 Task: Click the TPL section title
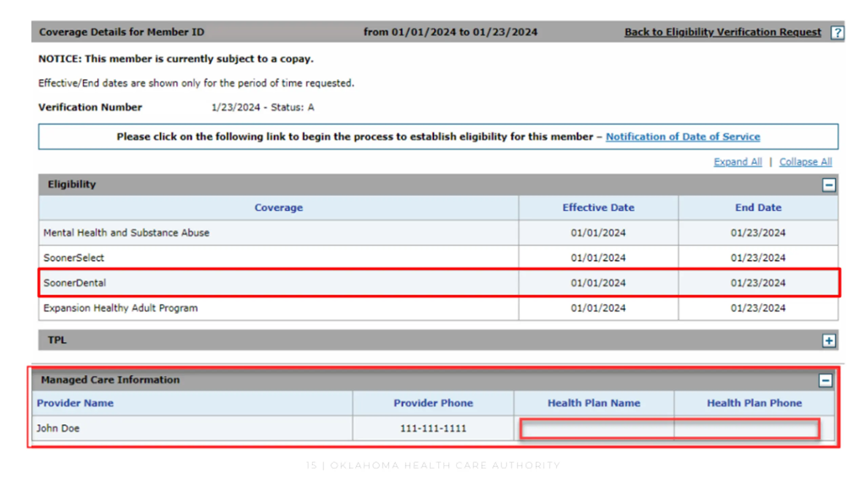(57, 340)
